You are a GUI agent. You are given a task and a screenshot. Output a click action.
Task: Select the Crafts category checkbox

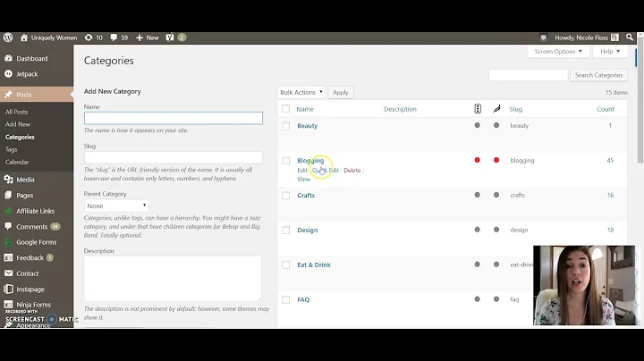pos(286,196)
